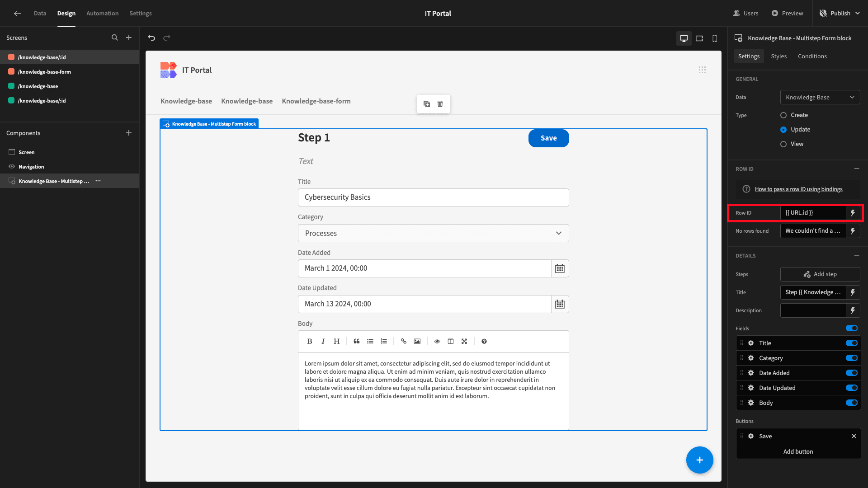The image size is (868, 488).
Task: Open the Conditions tab
Action: pyautogui.click(x=812, y=56)
